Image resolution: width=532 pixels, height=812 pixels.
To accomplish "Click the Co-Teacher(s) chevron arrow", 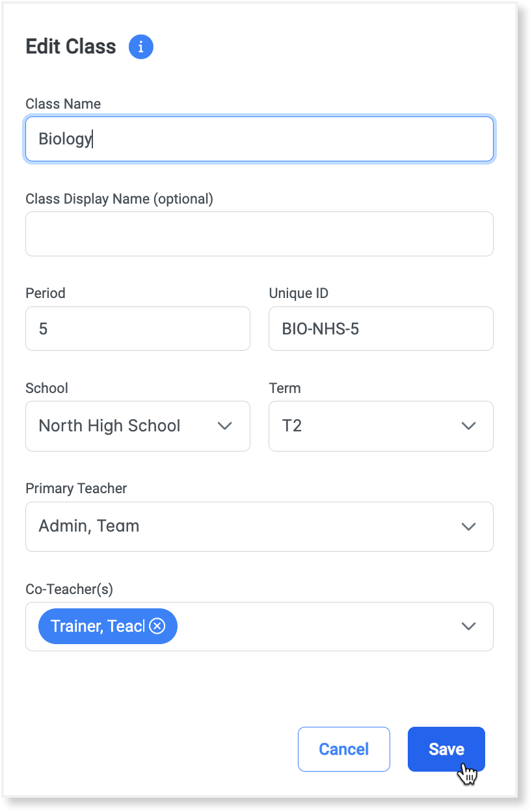I will 468,626.
